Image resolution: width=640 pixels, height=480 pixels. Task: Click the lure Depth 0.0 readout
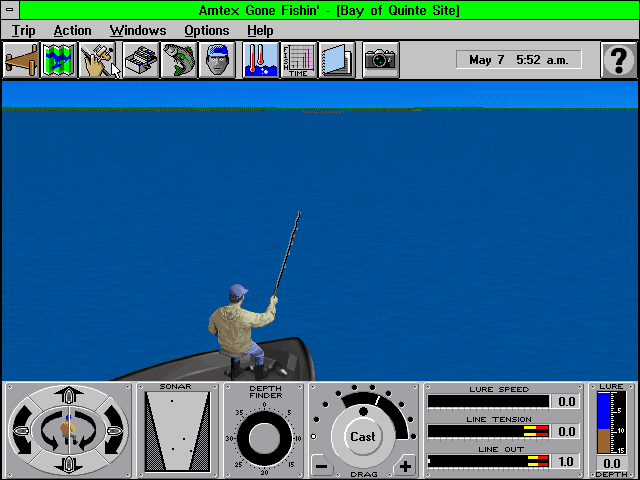coord(611,464)
